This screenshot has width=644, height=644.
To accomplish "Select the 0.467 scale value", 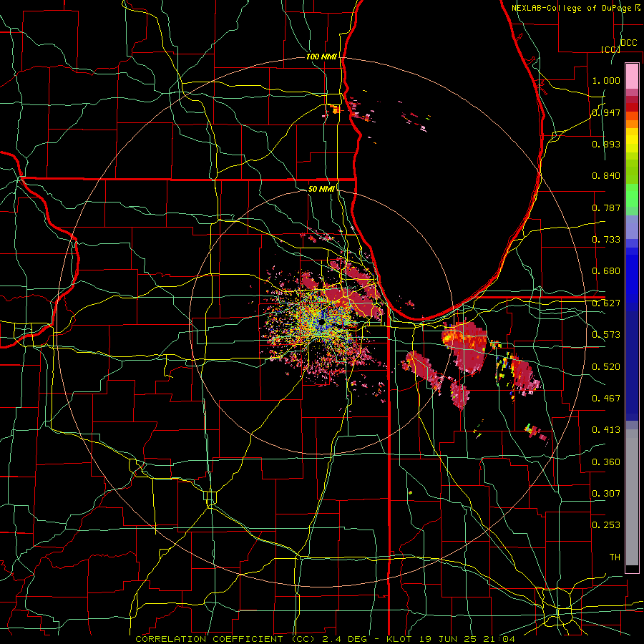I will (x=606, y=399).
